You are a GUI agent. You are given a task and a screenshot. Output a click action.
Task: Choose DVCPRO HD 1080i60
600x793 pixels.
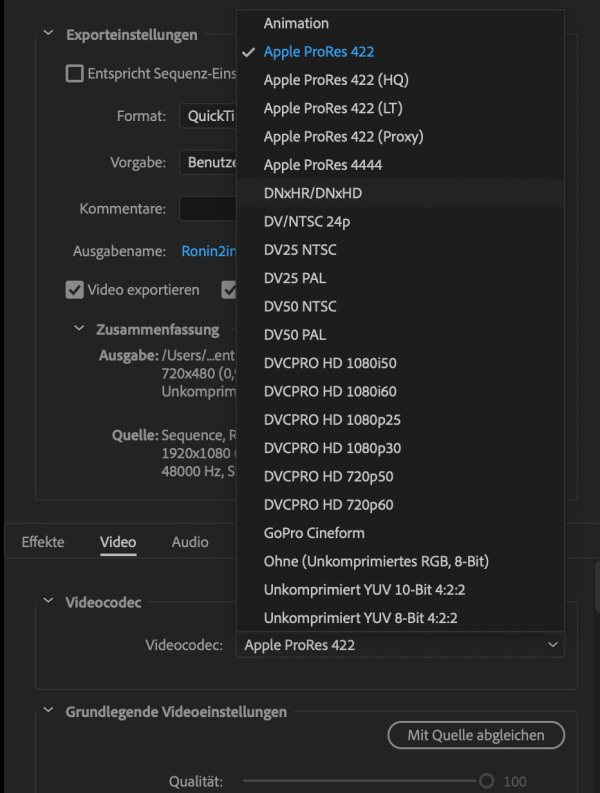400,391
